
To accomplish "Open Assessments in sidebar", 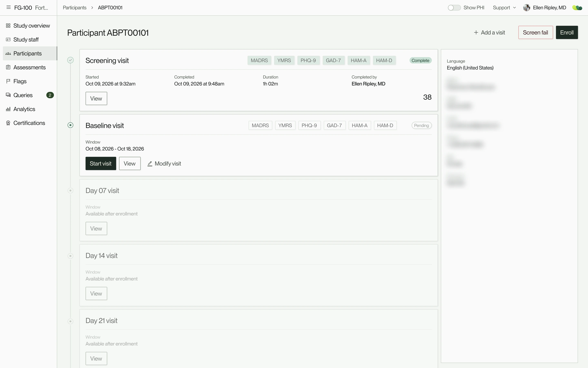I will pyautogui.click(x=30, y=67).
